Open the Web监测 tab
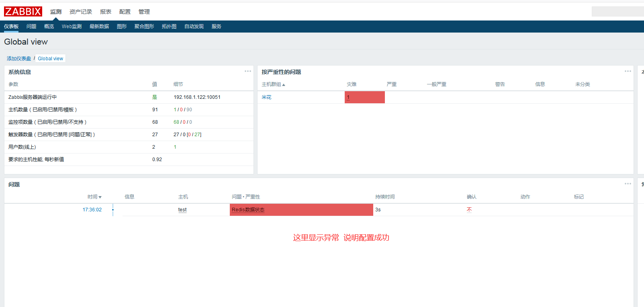This screenshot has width=644, height=307. (72, 27)
